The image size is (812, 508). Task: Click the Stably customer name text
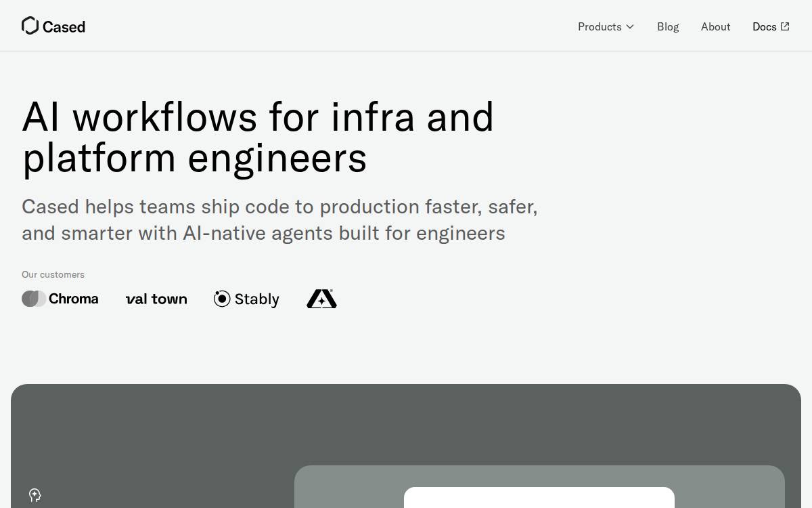pos(256,299)
